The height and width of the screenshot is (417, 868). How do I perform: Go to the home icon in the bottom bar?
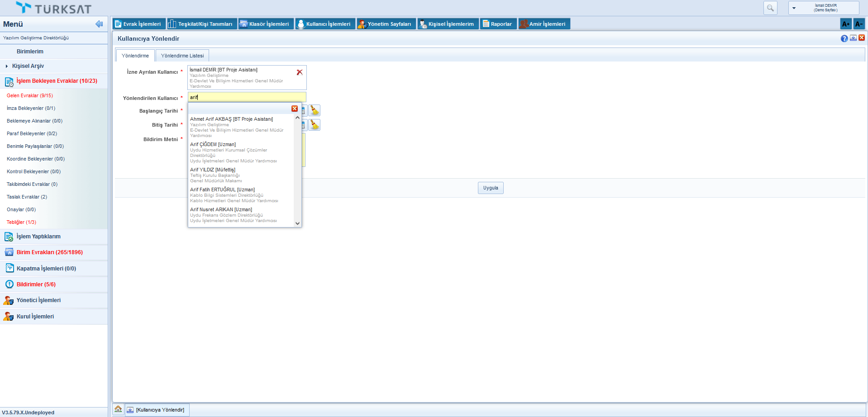tap(118, 409)
